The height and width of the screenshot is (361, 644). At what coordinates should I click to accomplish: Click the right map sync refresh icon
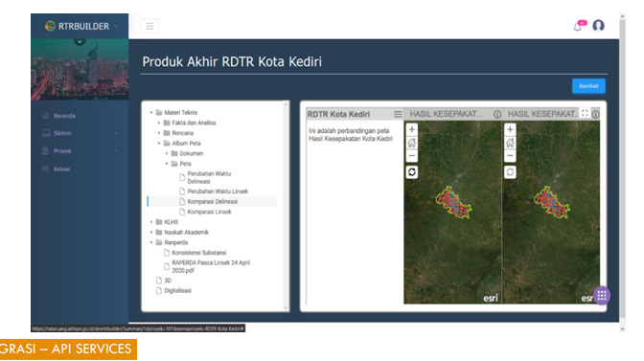click(x=510, y=172)
